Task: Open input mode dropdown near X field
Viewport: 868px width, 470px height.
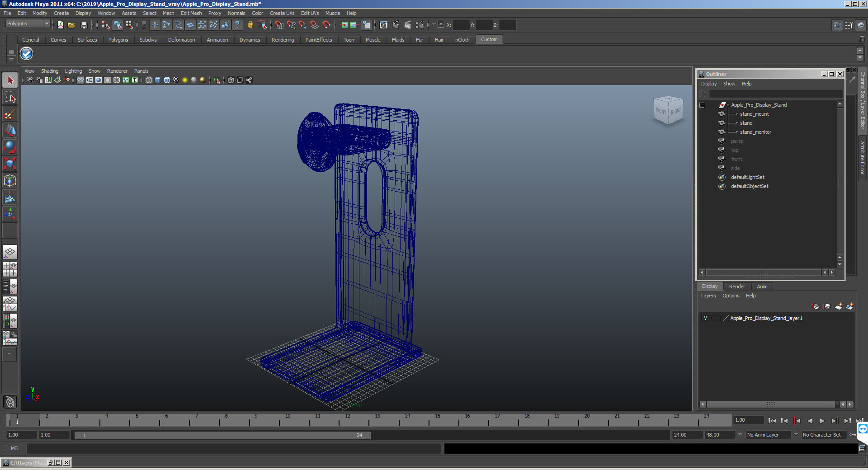Action: coord(434,25)
